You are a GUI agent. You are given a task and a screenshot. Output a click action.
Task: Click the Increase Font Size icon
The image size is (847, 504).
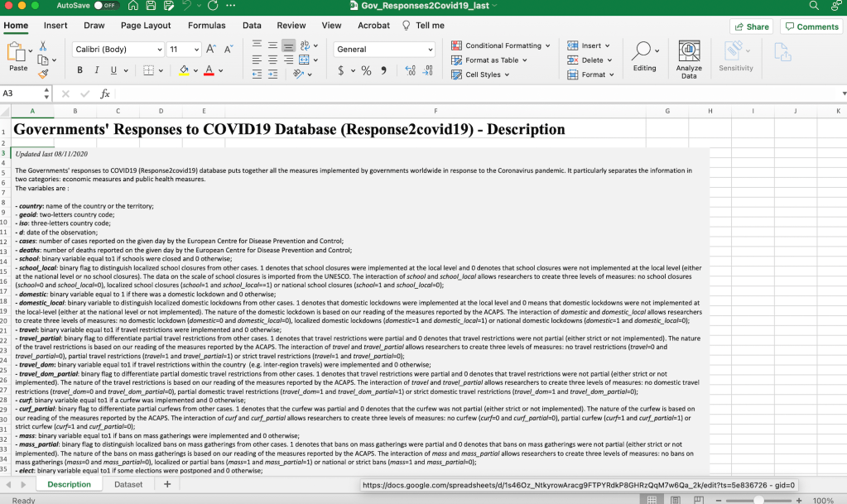pyautogui.click(x=211, y=50)
